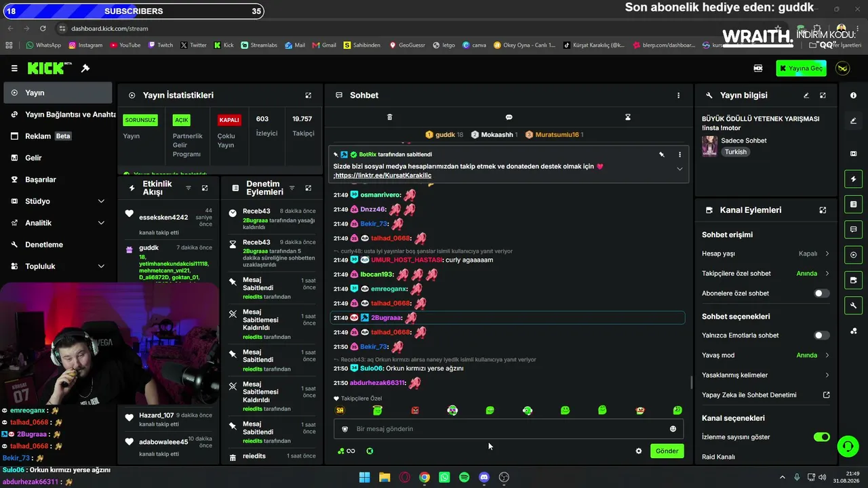Open chat settings gear icon

638,451
